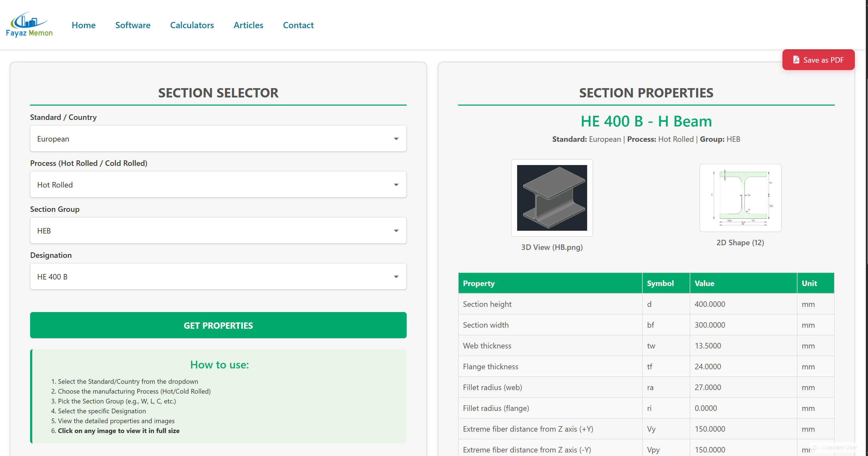Open the 3D View HB.png image

click(x=552, y=198)
